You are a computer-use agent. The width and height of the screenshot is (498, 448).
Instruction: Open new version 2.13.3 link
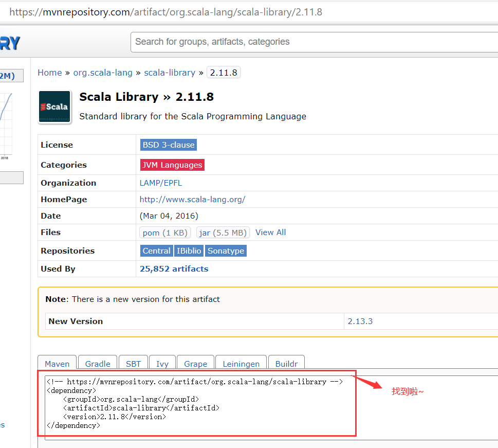(360, 321)
